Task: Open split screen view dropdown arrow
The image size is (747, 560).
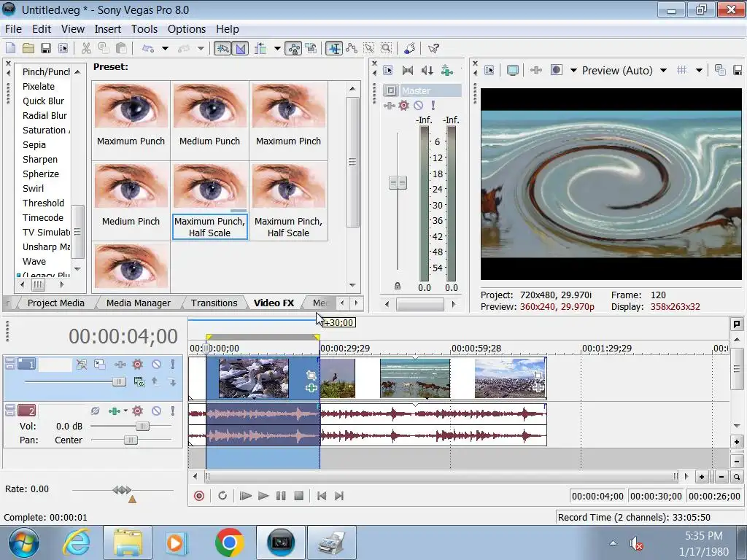Action: [x=573, y=71]
